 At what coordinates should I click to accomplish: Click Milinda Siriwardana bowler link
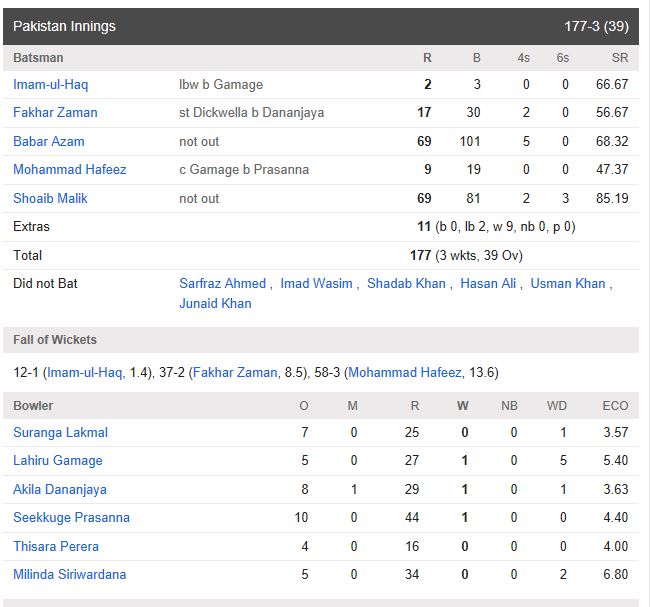[x=69, y=575]
